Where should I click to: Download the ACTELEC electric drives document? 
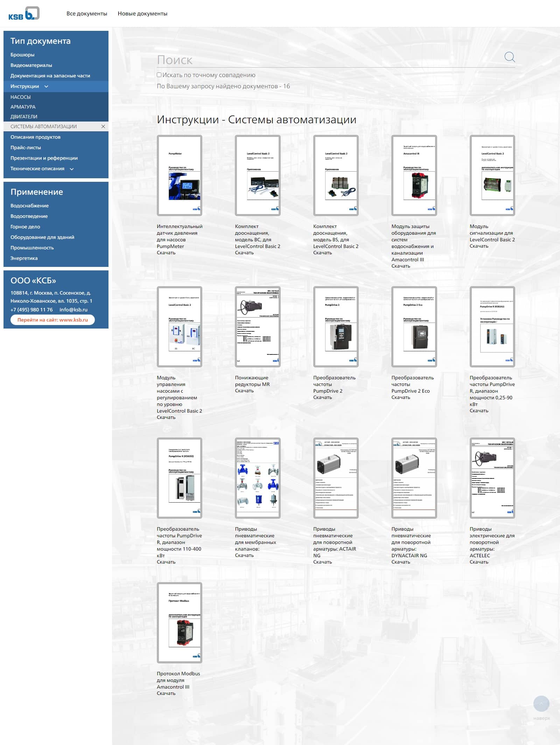(x=479, y=562)
